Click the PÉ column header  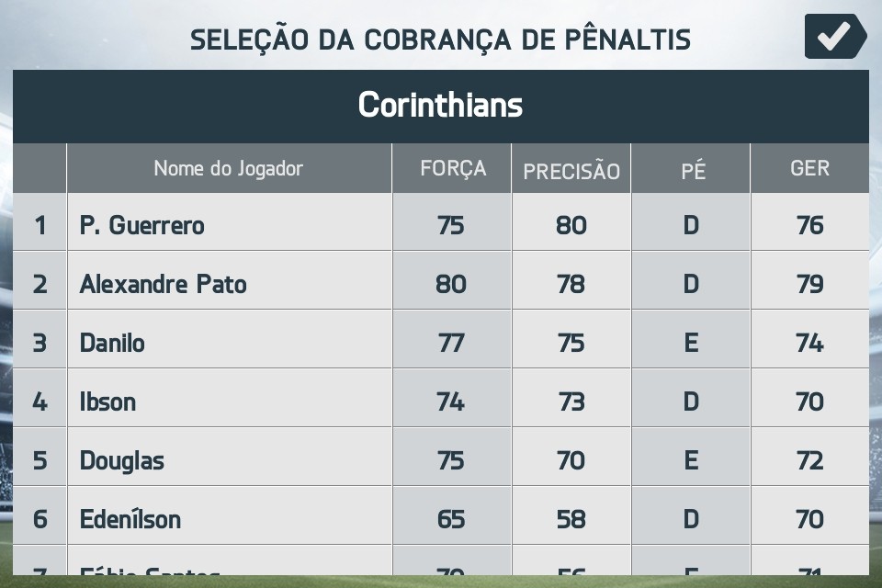(692, 170)
